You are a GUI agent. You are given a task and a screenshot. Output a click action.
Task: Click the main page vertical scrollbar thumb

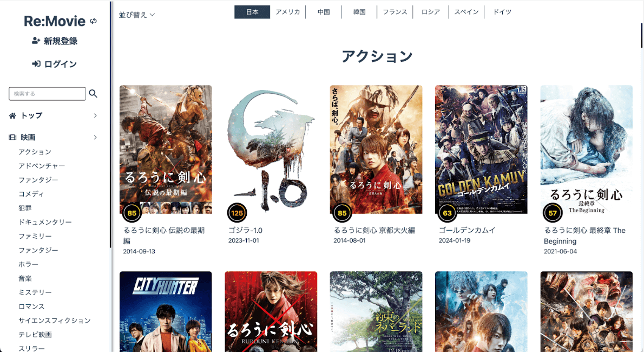click(x=642, y=35)
